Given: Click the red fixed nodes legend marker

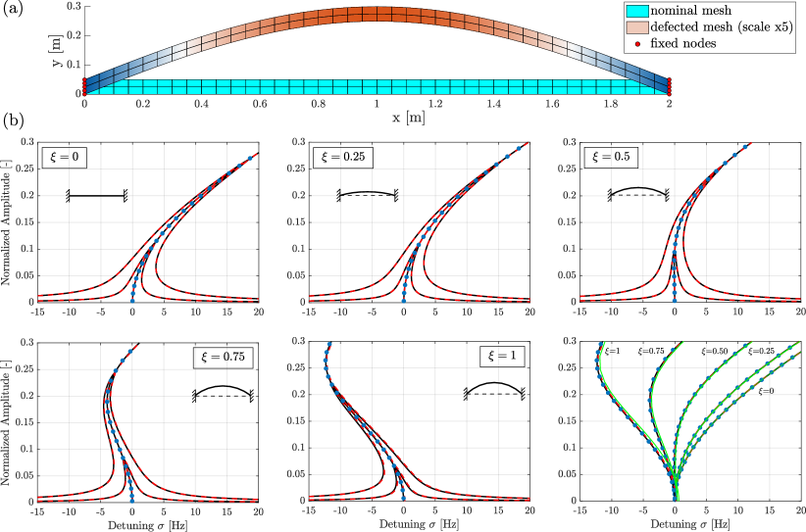Looking at the screenshot, I should 636,43.
